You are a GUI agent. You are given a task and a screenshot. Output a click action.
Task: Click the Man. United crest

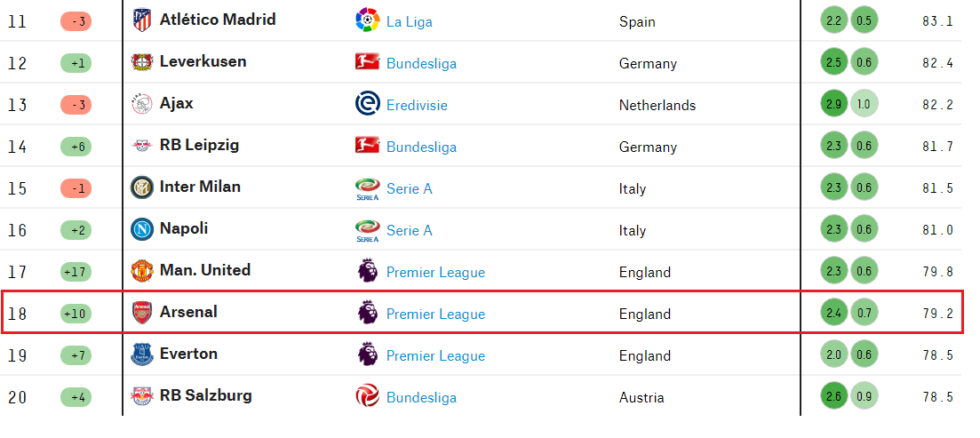click(142, 271)
